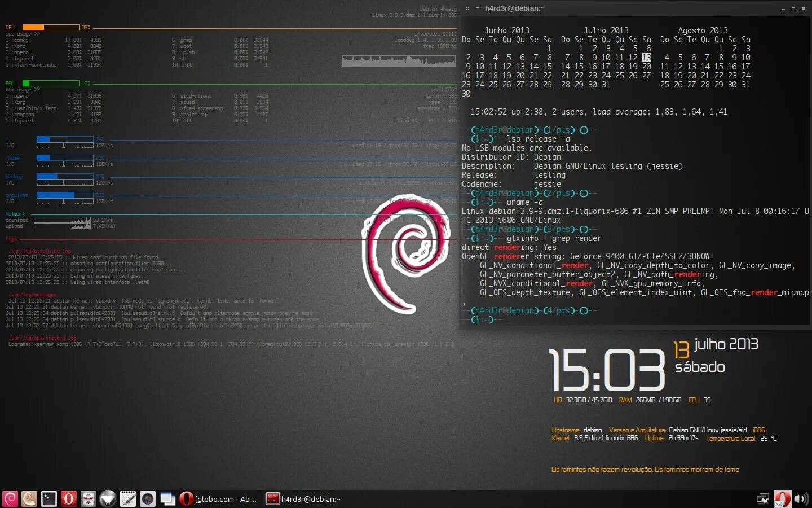Screen dimensions: 812x508
Task: Click the stacked windows show-desktop icon
Action: 167,499
